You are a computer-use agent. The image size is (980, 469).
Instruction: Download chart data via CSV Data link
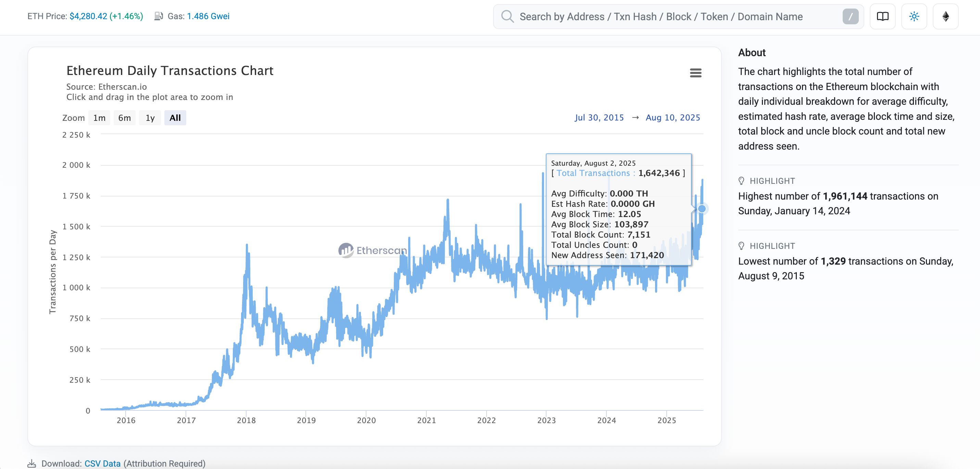[x=102, y=463]
